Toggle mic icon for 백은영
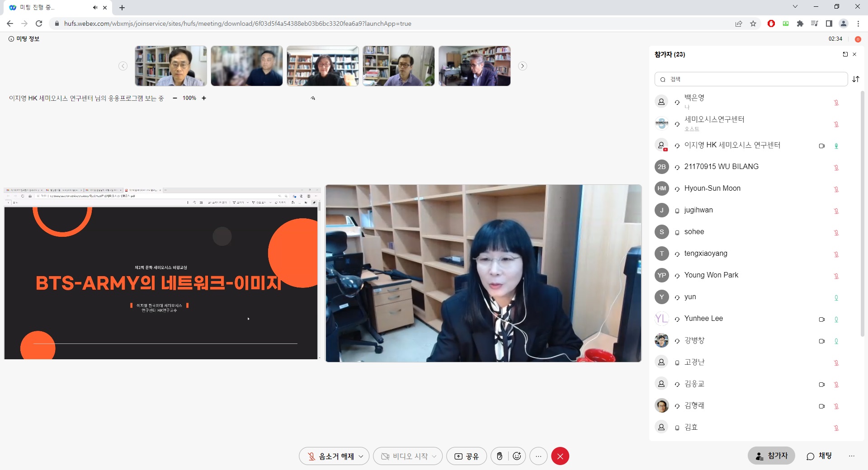This screenshot has height=470, width=868. point(836,103)
